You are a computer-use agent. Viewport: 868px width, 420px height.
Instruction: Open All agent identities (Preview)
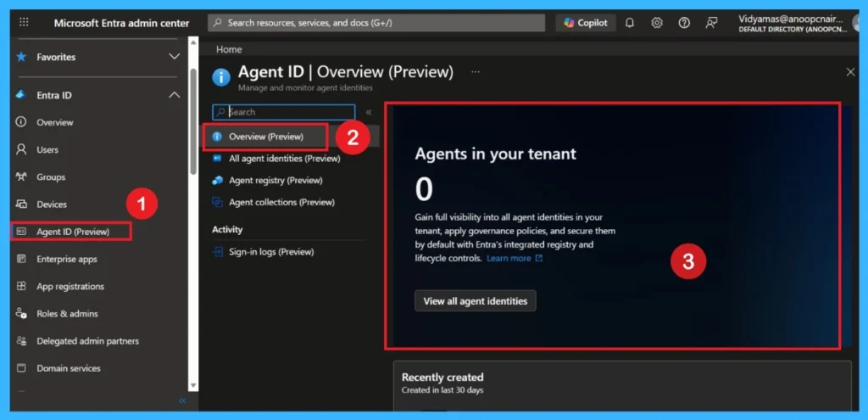pyautogui.click(x=285, y=159)
